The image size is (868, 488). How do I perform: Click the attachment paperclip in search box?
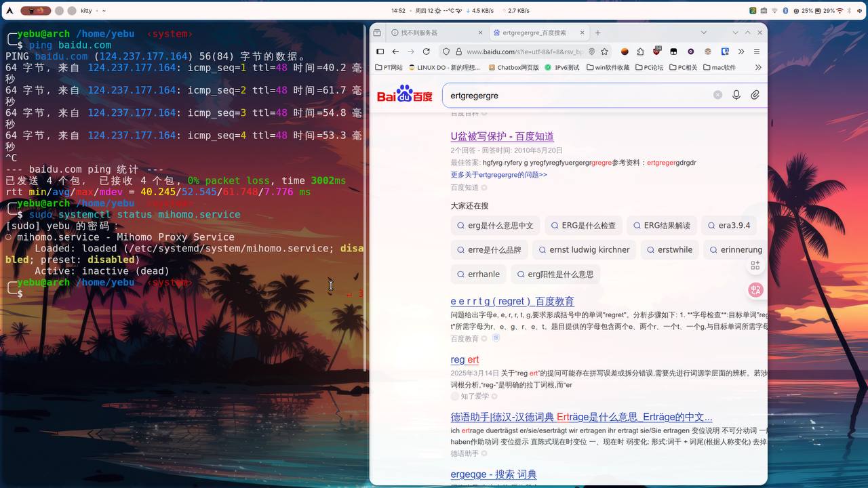pos(755,96)
